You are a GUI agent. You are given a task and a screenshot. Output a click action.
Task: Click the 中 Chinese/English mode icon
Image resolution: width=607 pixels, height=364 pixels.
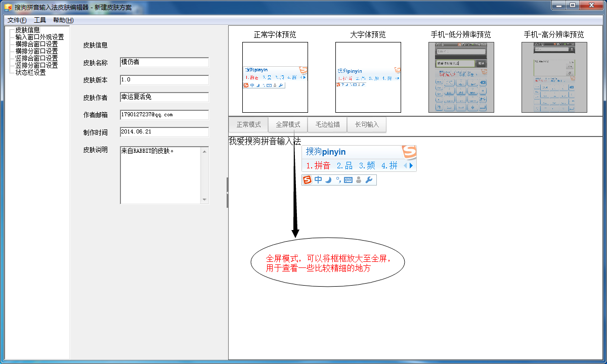coord(318,180)
